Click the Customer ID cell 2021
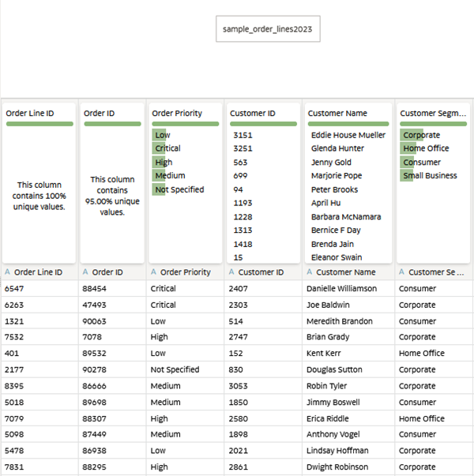Image resolution: width=474 pixels, height=476 pixels. coord(263,451)
